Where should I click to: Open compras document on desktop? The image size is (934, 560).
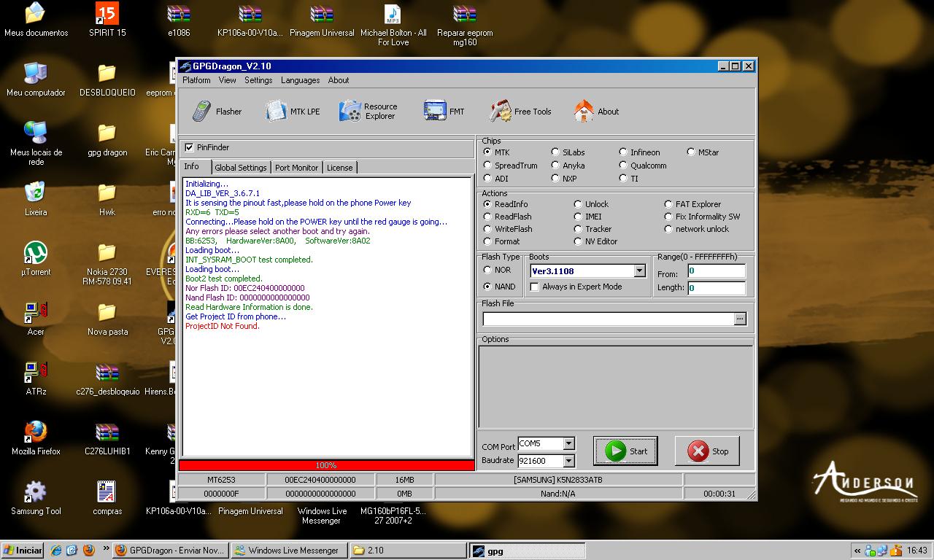tap(107, 499)
